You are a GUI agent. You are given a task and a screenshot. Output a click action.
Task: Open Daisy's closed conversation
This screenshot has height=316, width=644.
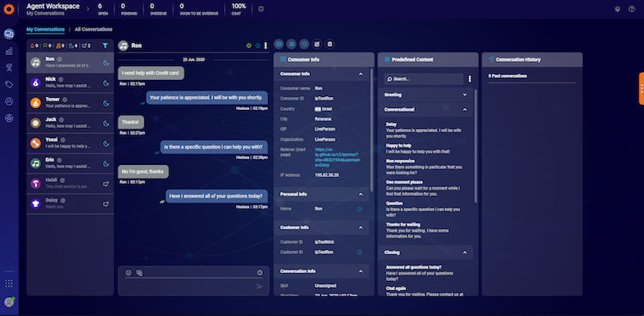pos(70,204)
